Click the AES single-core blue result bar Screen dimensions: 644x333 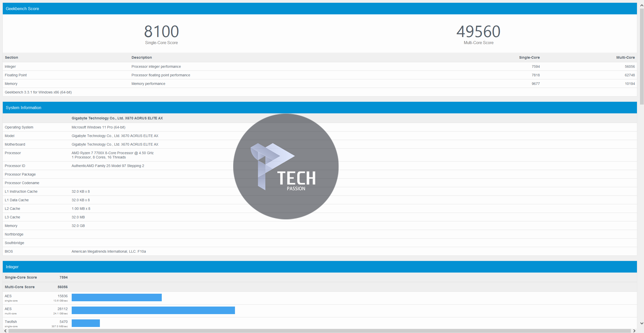point(116,297)
